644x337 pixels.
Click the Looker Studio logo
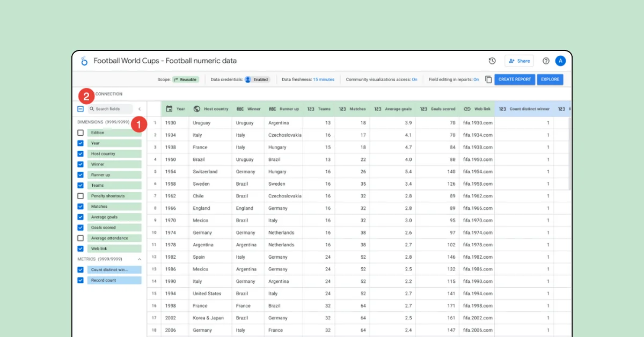click(x=84, y=61)
